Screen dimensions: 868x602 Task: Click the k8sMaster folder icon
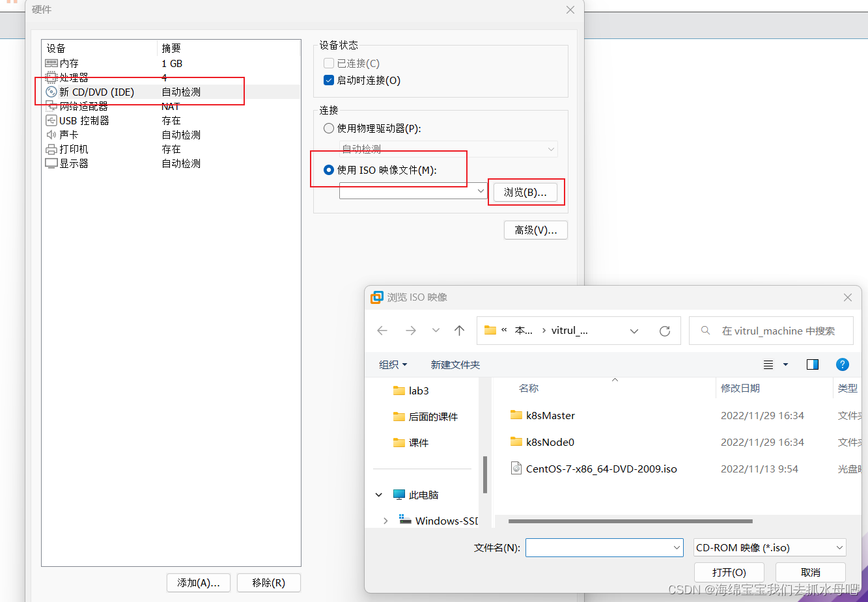click(516, 415)
